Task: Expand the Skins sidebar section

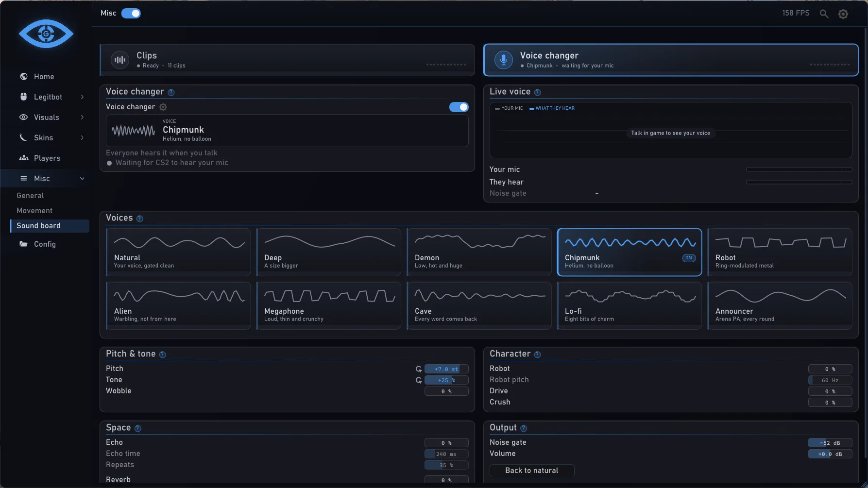Action: pos(82,138)
